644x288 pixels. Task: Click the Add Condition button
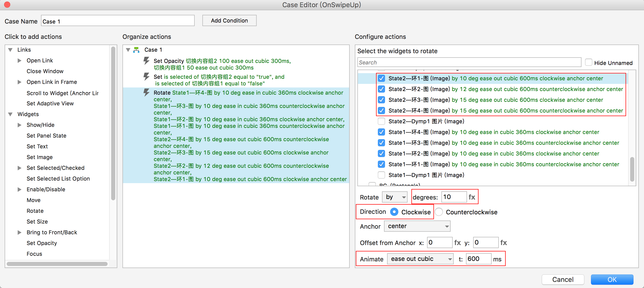[229, 21]
